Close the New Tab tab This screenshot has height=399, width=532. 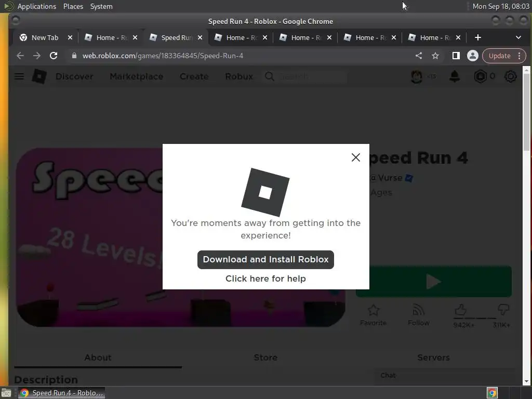(x=70, y=37)
